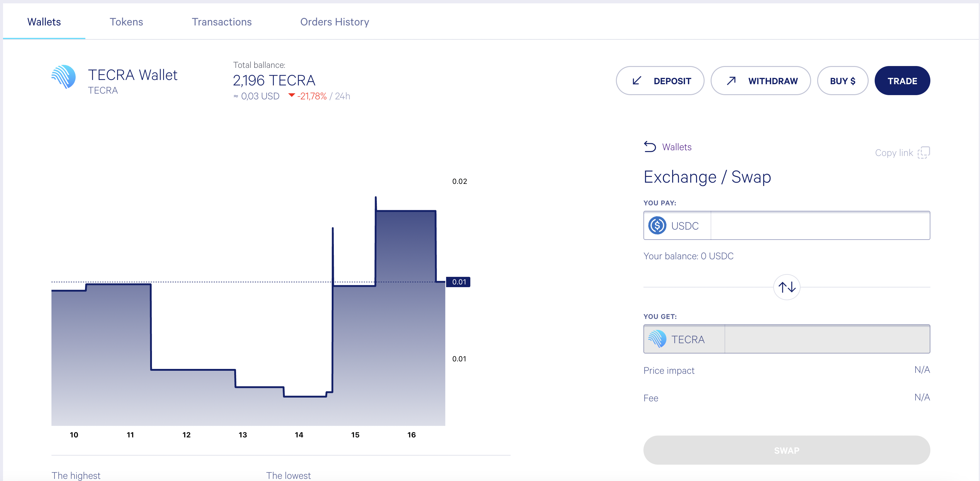Click the BUY $ button
Screen dimensions: 980x481
pos(843,81)
